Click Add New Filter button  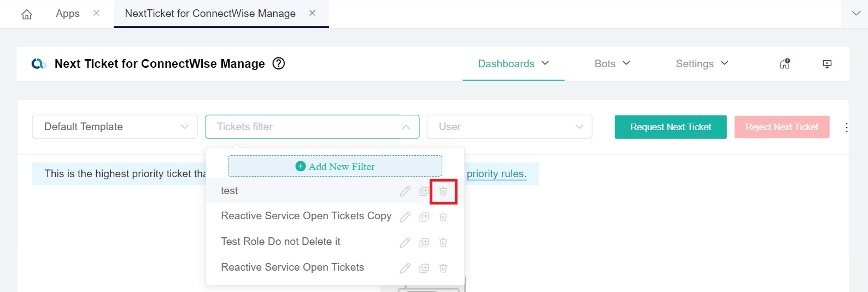tap(335, 166)
